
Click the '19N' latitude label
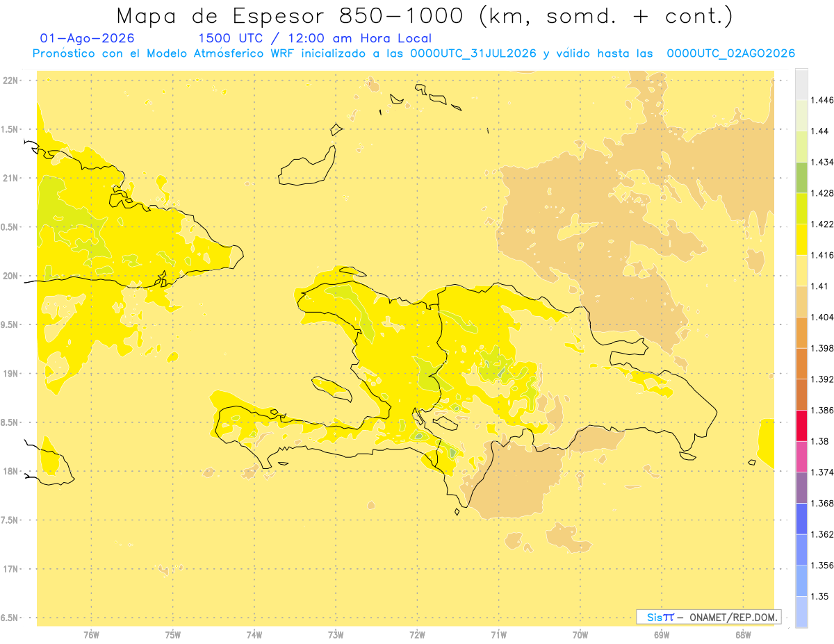12,373
